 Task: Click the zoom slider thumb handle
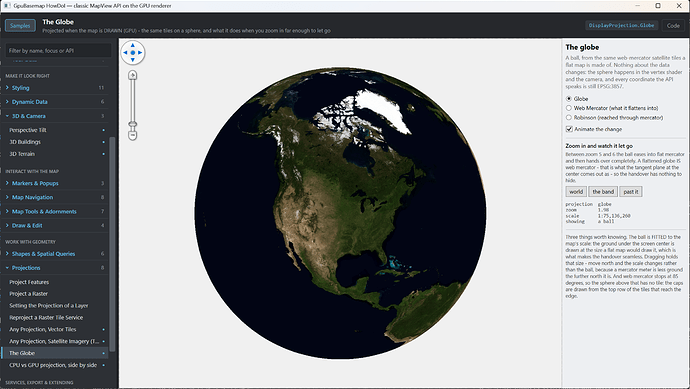[132, 125]
